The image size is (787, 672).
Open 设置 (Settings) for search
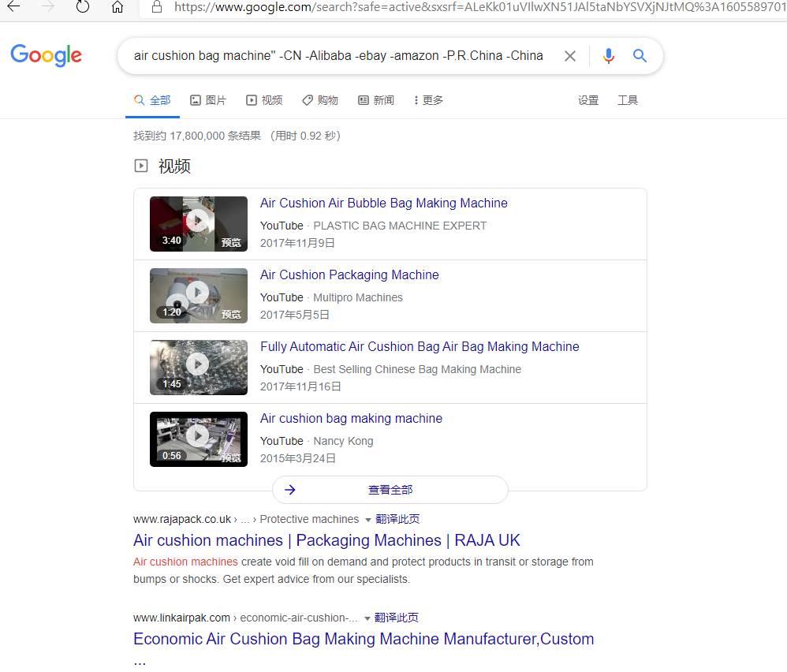click(x=588, y=100)
